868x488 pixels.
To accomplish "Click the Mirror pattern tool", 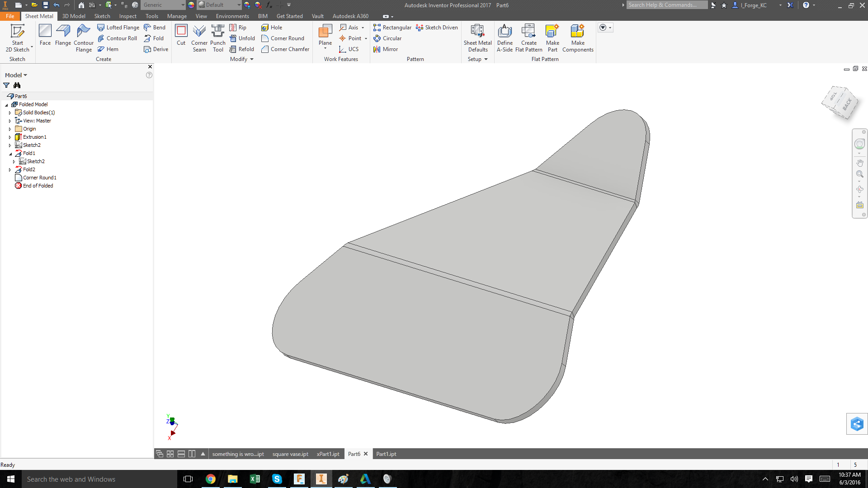I will pyautogui.click(x=386, y=49).
